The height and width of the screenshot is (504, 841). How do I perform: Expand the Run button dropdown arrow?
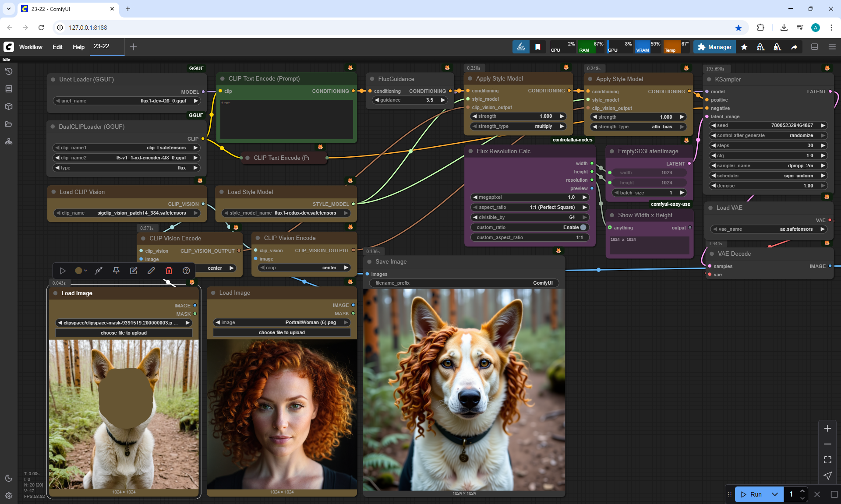tap(774, 494)
